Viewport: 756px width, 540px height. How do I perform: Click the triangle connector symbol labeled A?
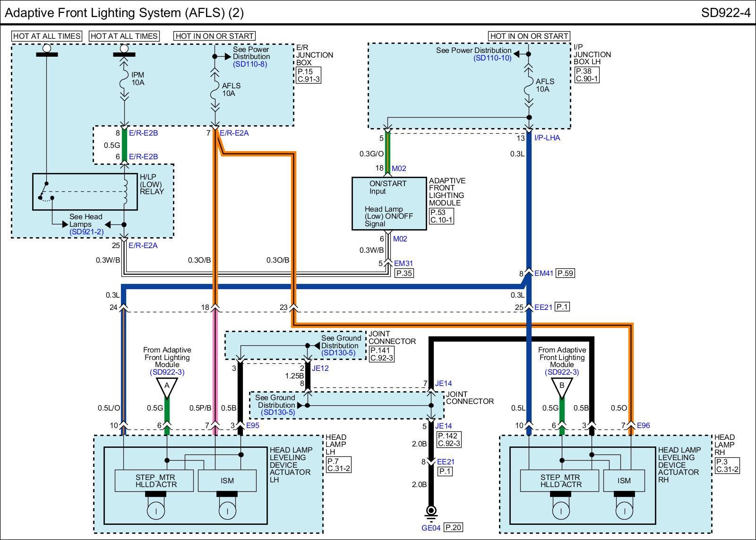(166, 387)
